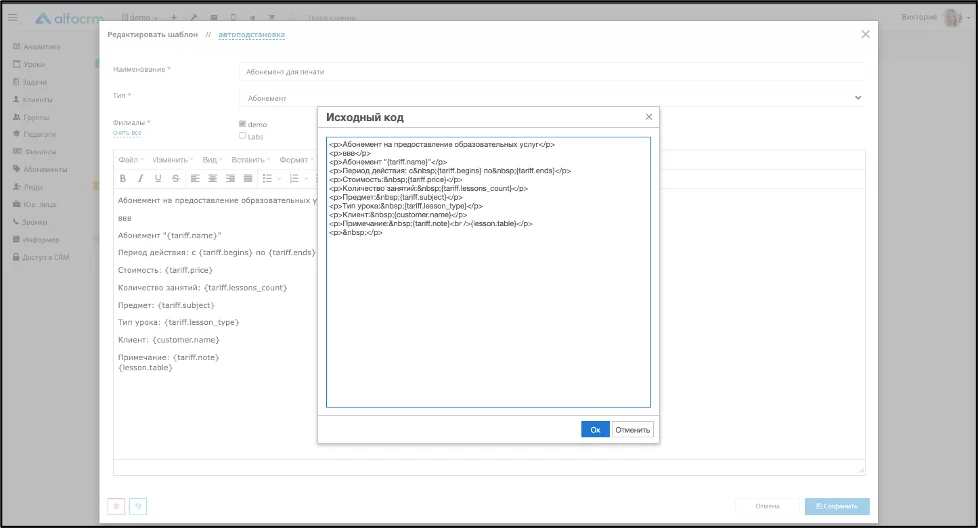The width and height of the screenshot is (979, 529).
Task: Toggle the Labs branch checkbox
Action: point(242,136)
